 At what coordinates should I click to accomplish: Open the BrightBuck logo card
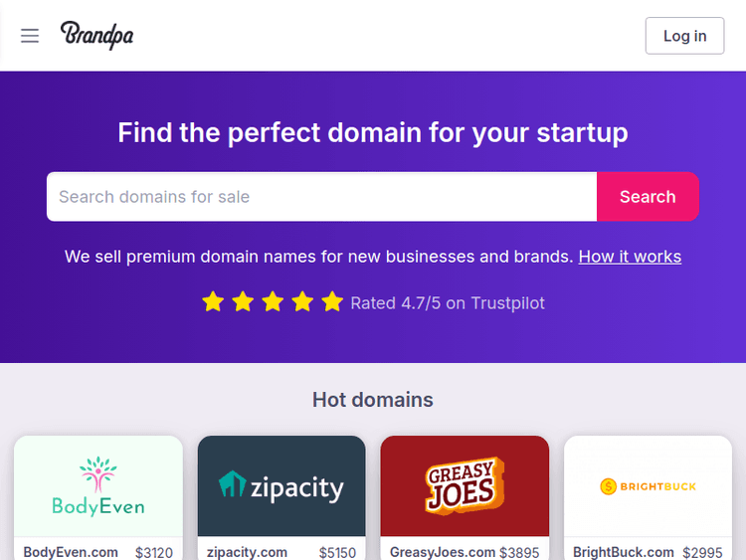tap(648, 485)
